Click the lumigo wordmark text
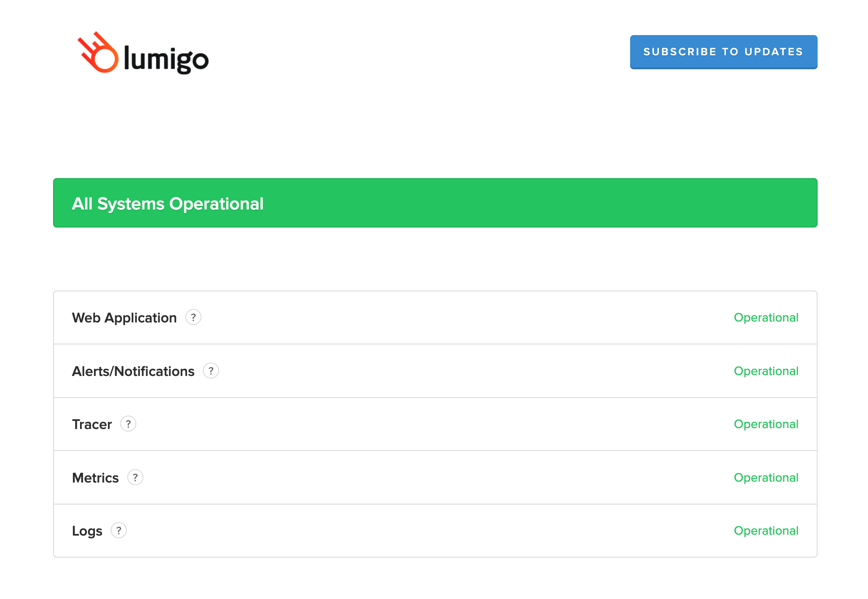 click(x=166, y=58)
